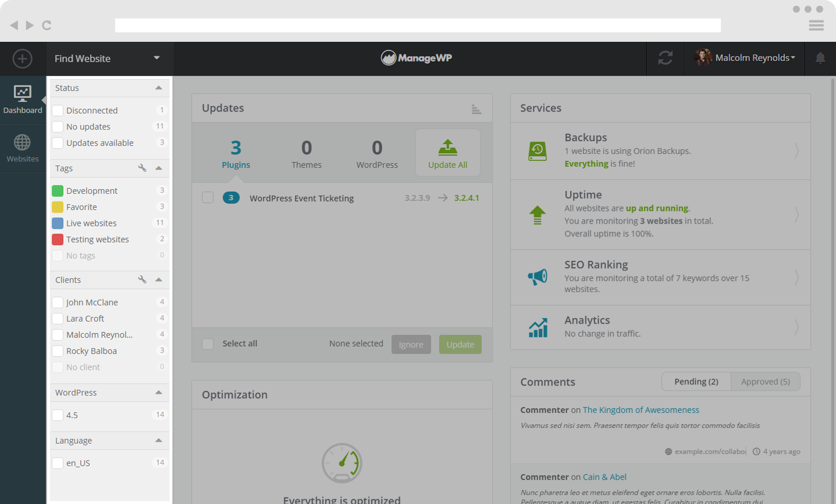The image size is (836, 504).
Task: Expand the Analytics service chevron
Action: 797,327
